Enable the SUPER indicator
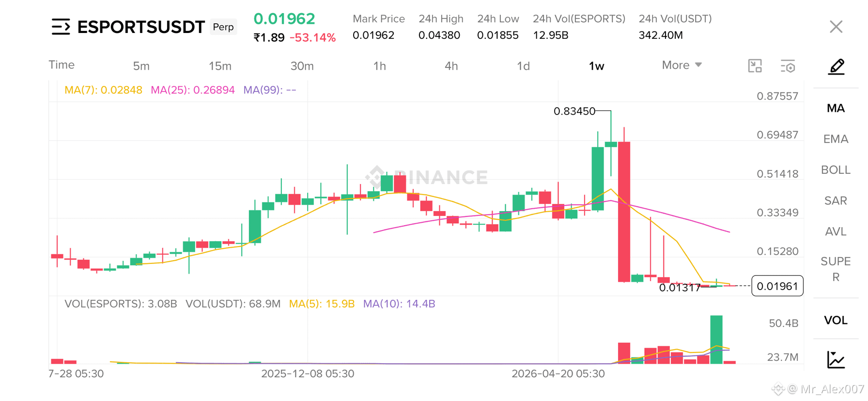The image size is (868, 401). coord(836,269)
